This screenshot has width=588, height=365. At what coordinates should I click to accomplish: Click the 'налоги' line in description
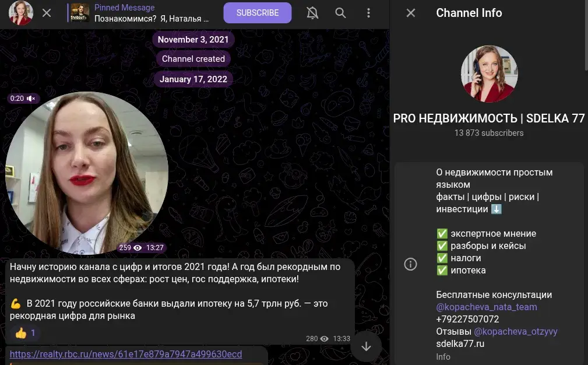[459, 258]
